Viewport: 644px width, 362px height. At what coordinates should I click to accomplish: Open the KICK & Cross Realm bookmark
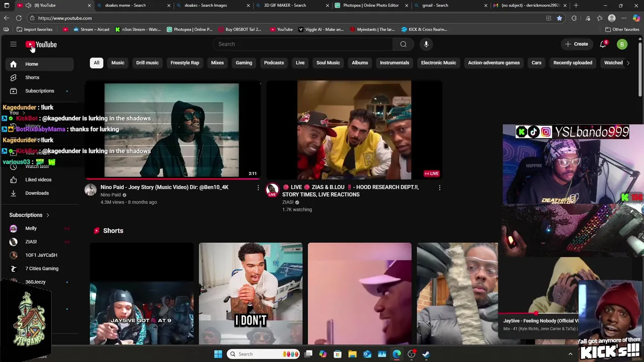pos(424,30)
